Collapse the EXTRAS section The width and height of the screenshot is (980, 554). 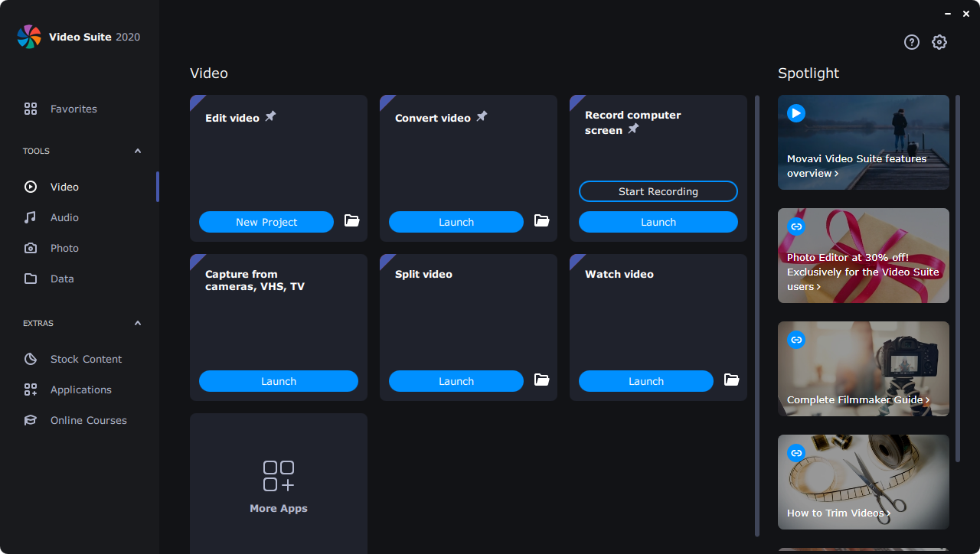(138, 323)
